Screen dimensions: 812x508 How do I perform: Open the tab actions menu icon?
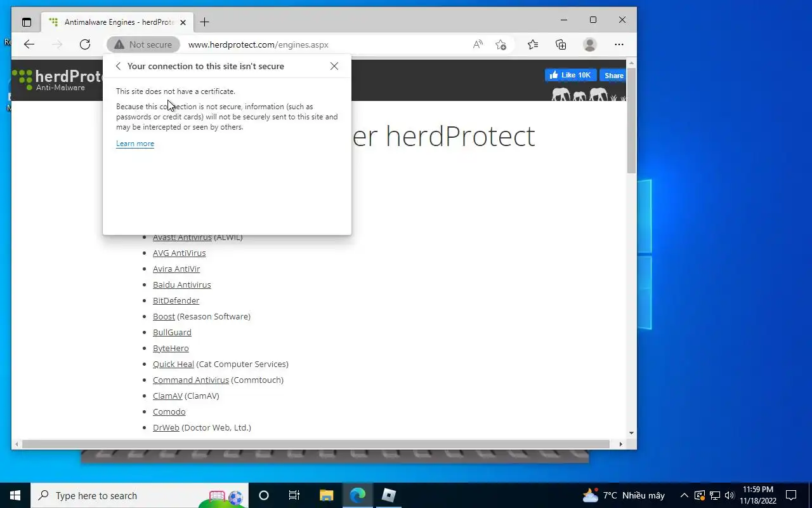(26, 22)
